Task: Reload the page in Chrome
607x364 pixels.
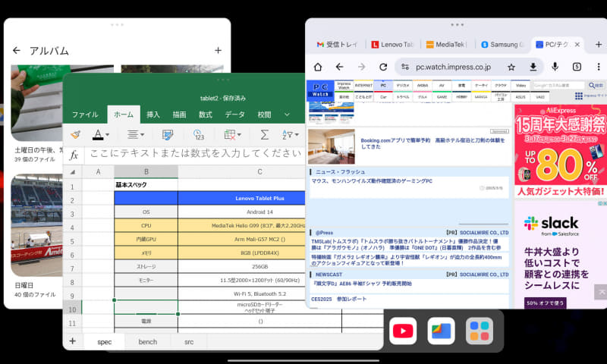Action: [x=383, y=67]
